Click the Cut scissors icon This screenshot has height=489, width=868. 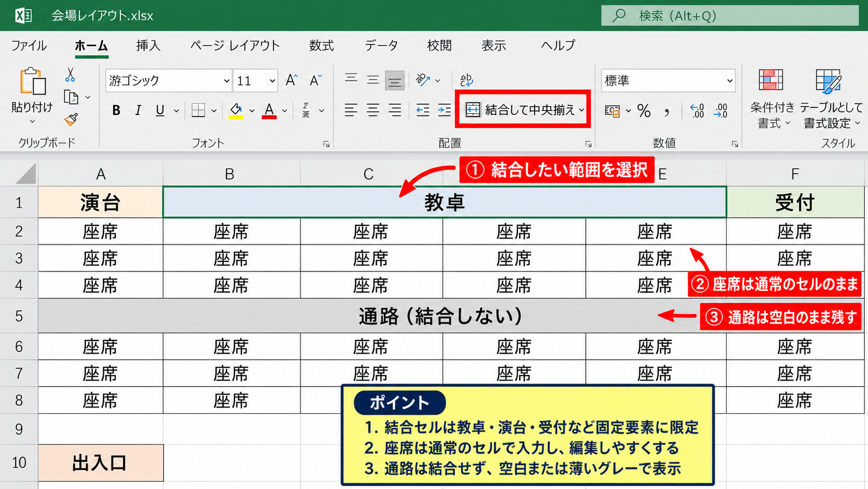70,75
